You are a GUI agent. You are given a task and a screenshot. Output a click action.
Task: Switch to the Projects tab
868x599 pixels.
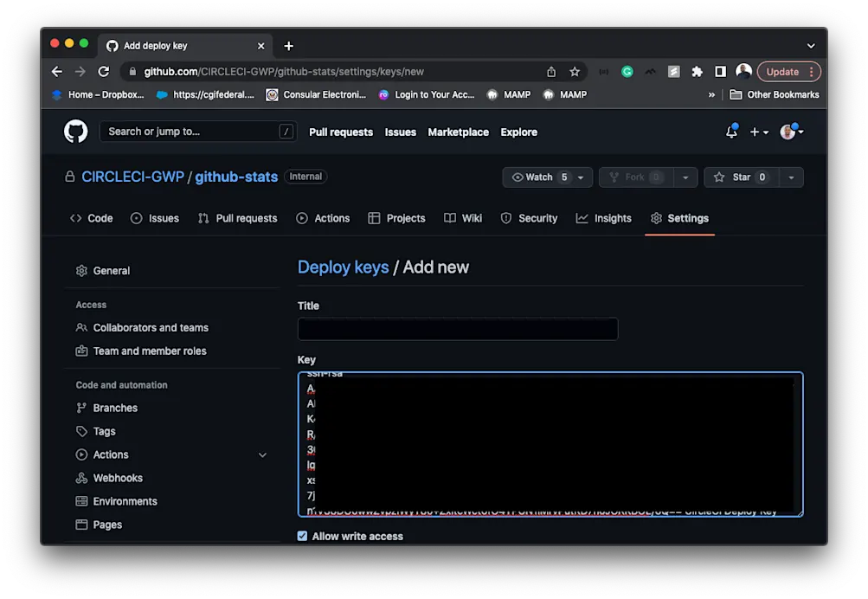[396, 218]
